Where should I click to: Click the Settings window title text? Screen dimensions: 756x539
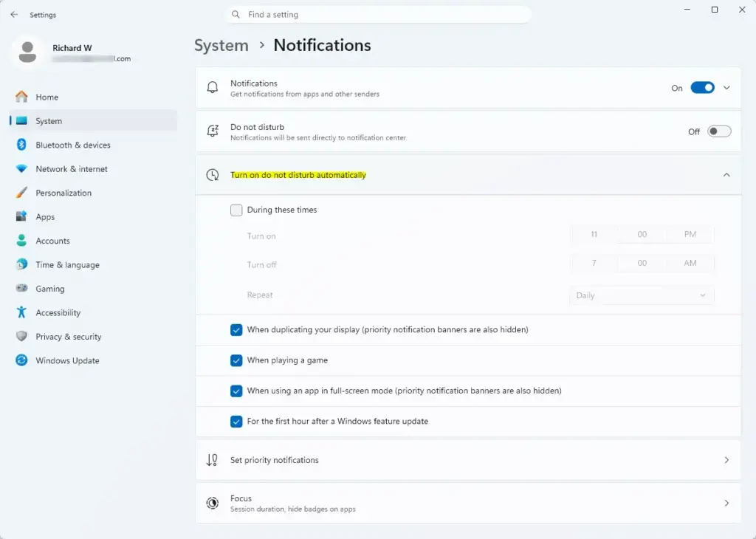click(43, 15)
